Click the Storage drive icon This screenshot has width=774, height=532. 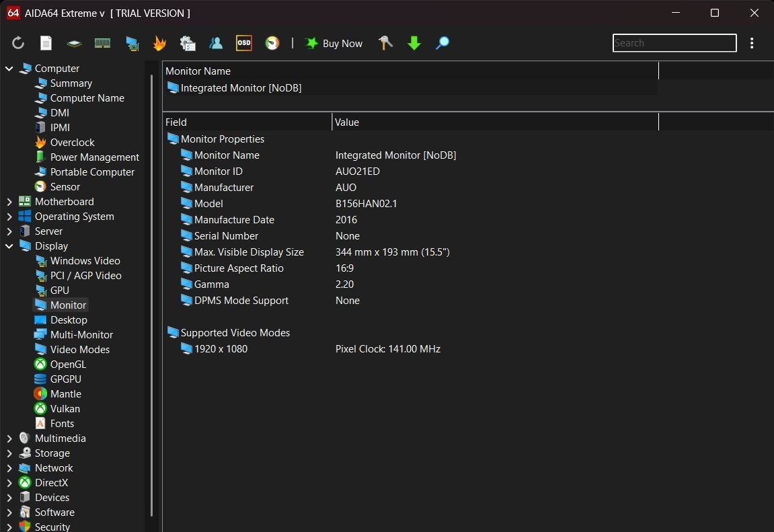tap(25, 453)
